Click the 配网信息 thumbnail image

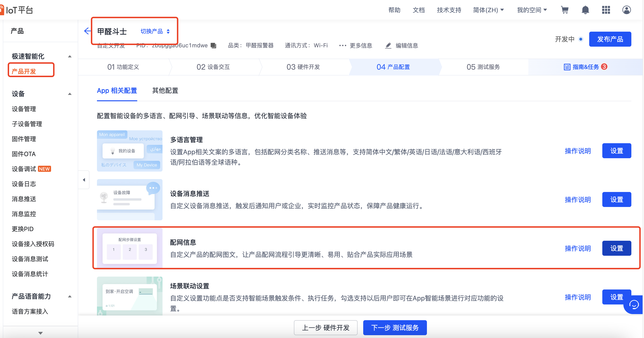(x=130, y=248)
